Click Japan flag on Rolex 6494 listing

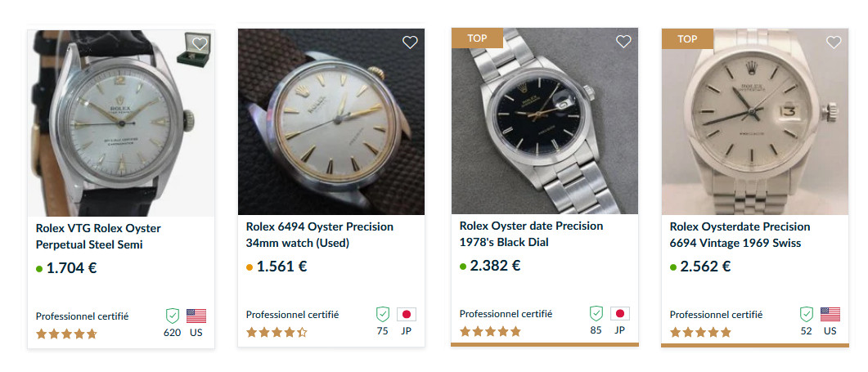point(407,315)
